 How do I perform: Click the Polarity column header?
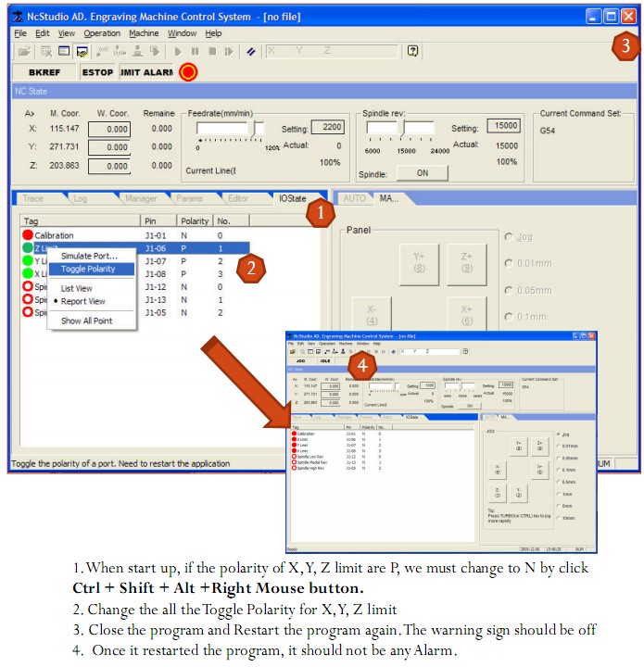tap(195, 220)
